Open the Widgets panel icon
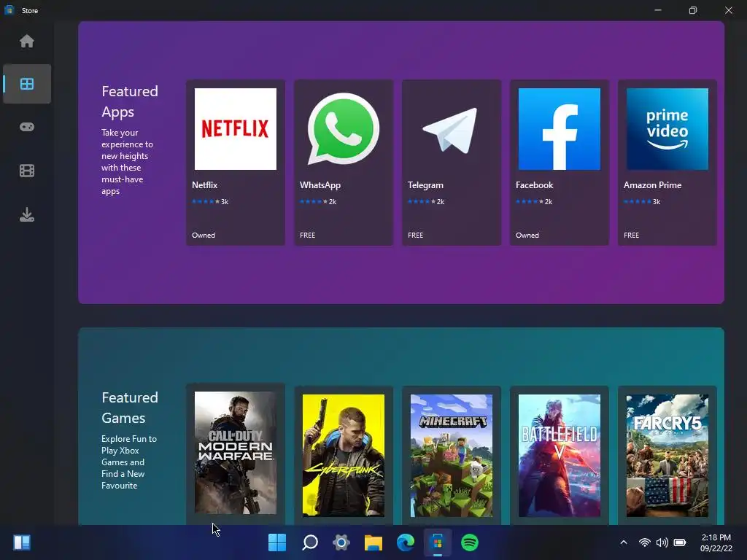The height and width of the screenshot is (560, 747). [x=22, y=542]
